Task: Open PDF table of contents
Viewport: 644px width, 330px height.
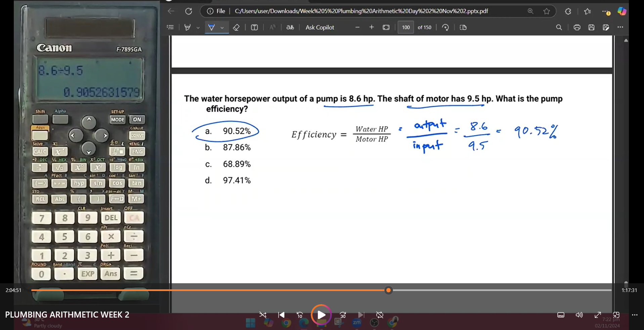Action: [170, 27]
